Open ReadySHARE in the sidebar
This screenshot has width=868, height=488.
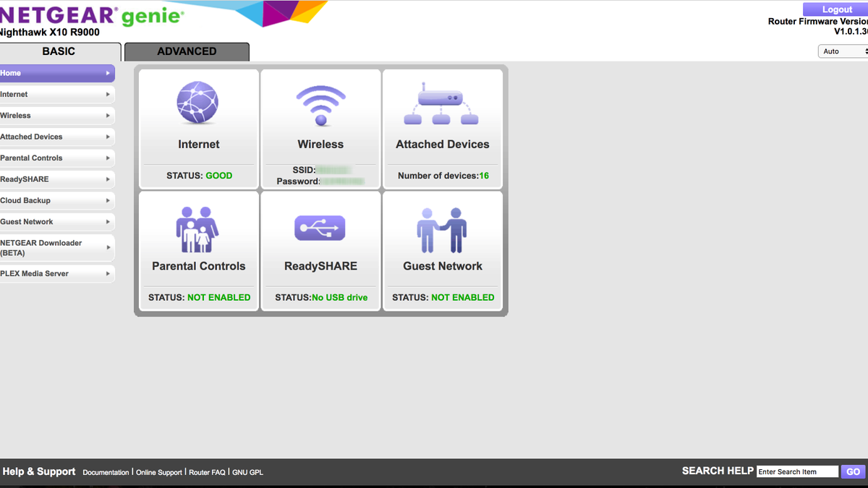point(57,179)
